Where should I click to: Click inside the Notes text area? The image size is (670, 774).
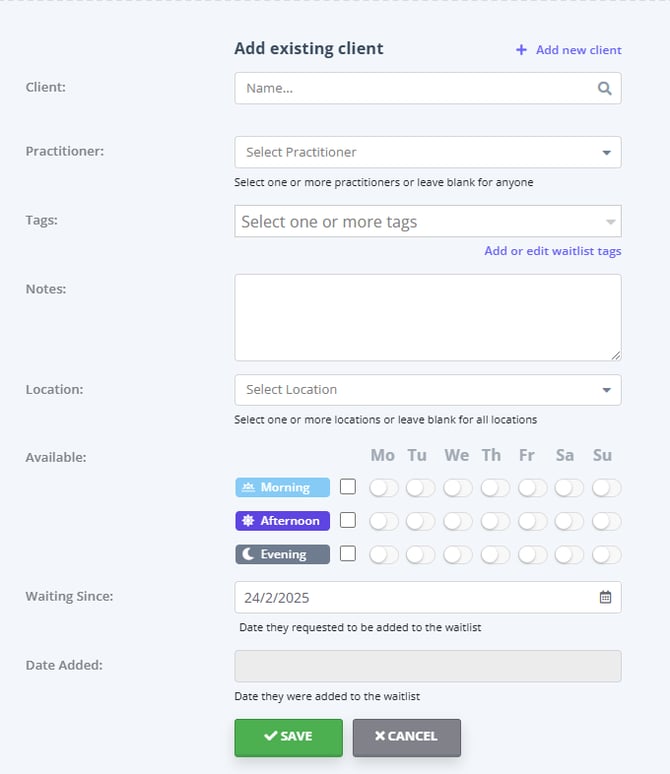point(427,317)
